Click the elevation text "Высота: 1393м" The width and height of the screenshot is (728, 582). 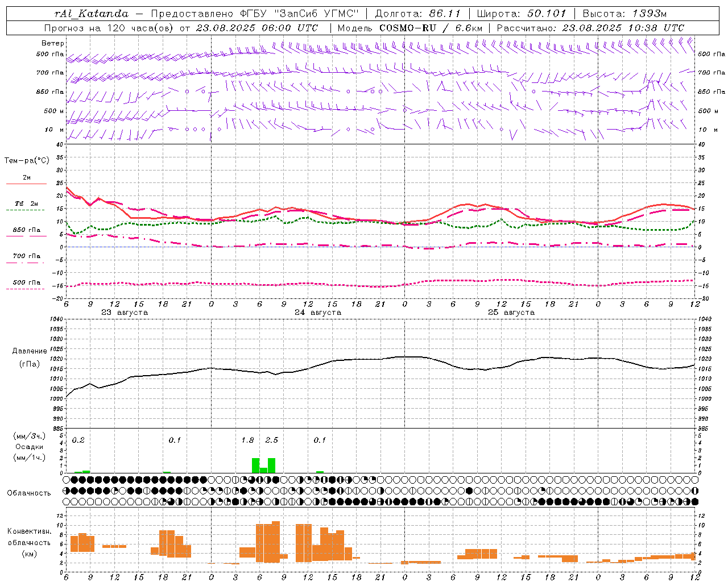click(624, 14)
